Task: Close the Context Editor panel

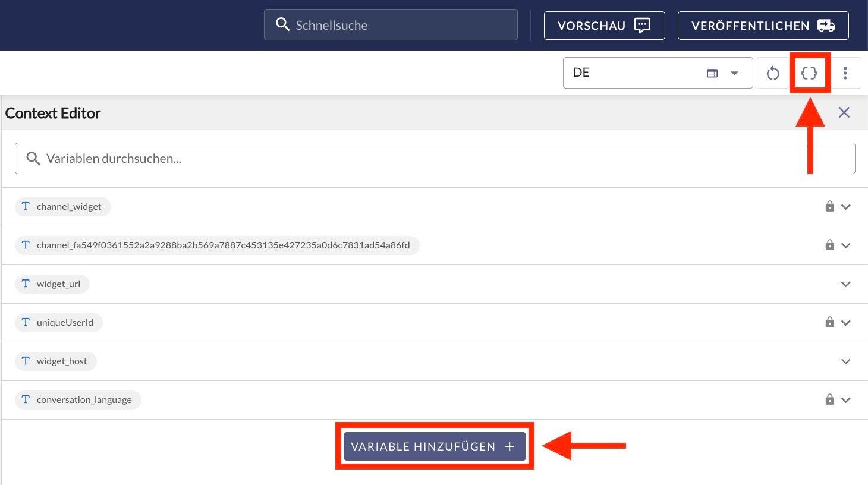Action: coord(844,112)
